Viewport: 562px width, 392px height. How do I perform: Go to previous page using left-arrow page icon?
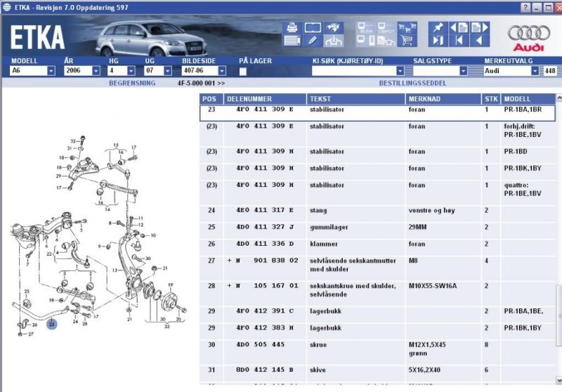coord(461,28)
